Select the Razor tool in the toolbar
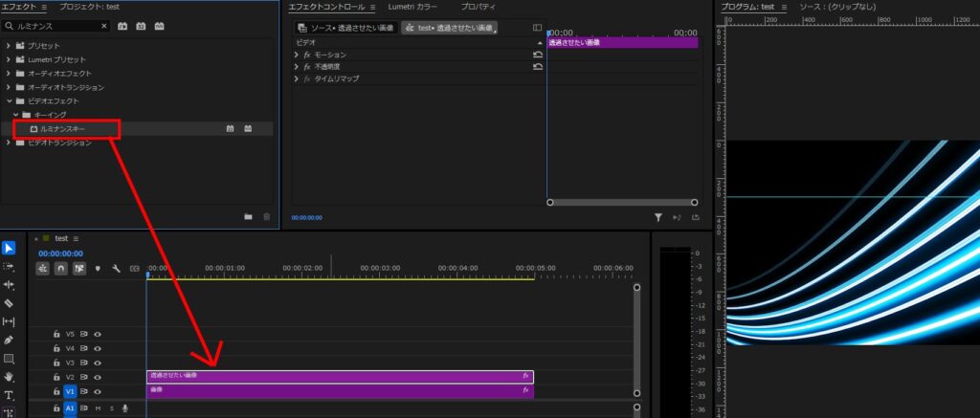The height and width of the screenshot is (418, 980). 9,303
